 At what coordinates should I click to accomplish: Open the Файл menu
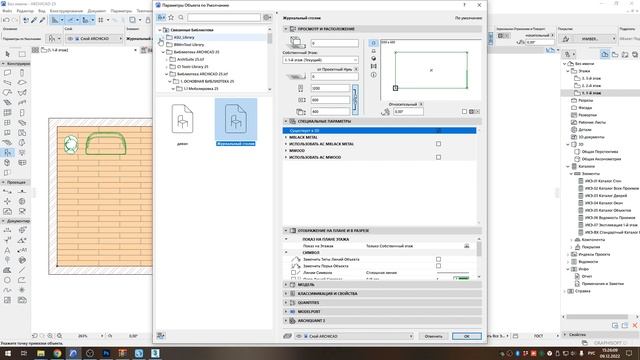[x=7, y=11]
